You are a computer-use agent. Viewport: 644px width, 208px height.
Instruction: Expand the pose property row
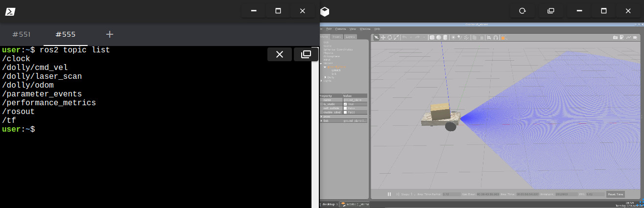coord(321,116)
